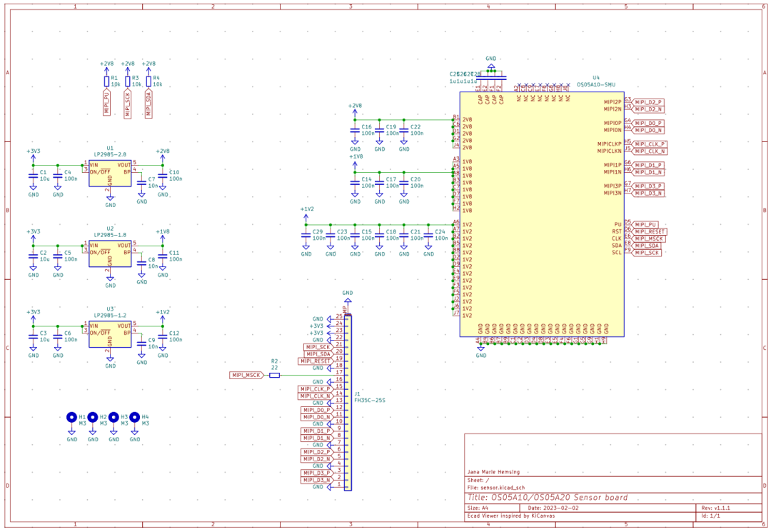Click the MIPI_SDA label below R4
Screen dimensions: 771x532
coord(148,104)
